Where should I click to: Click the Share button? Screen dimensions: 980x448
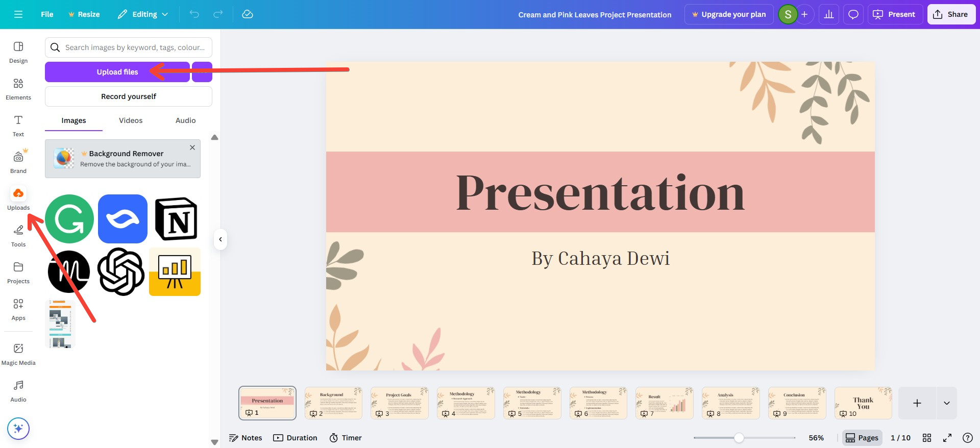coord(951,14)
